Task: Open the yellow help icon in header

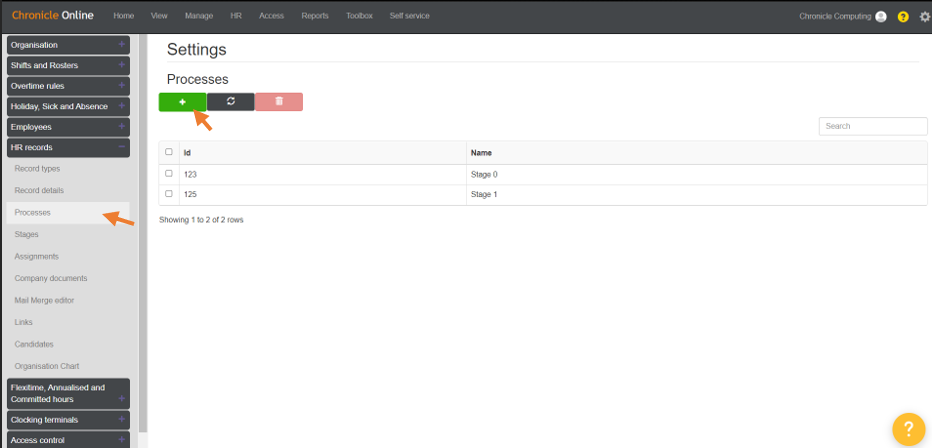Action: (903, 17)
